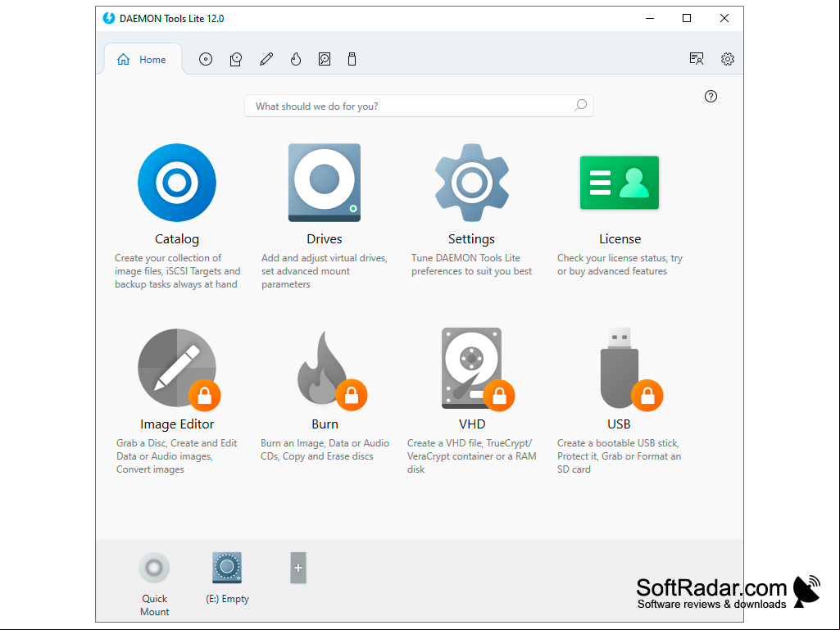
Task: Launch the locked USB stick icon
Action: tap(631, 369)
